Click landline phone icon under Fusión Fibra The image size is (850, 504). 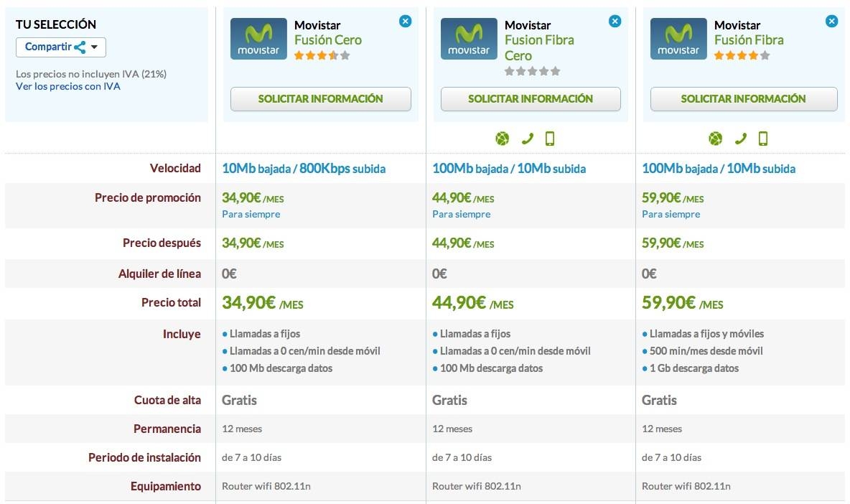740,139
